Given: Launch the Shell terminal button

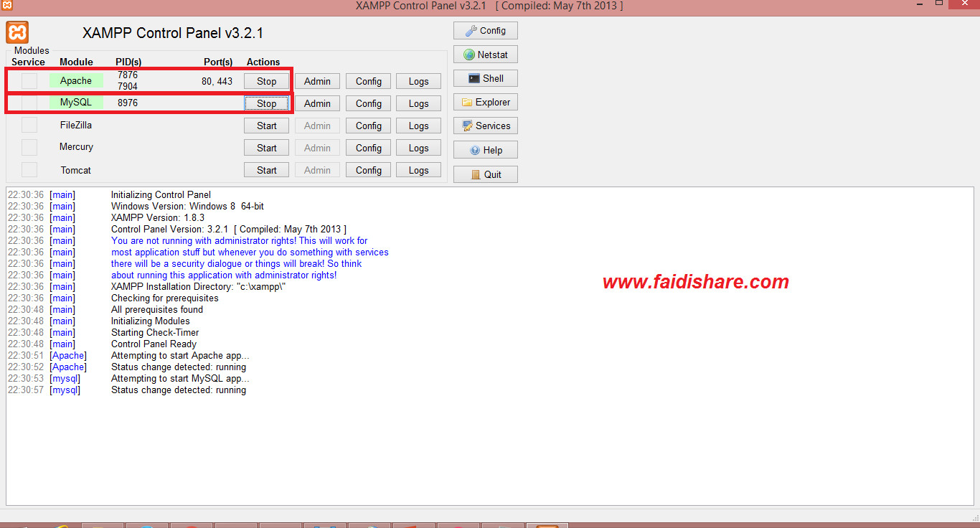Looking at the screenshot, I should click(486, 78).
